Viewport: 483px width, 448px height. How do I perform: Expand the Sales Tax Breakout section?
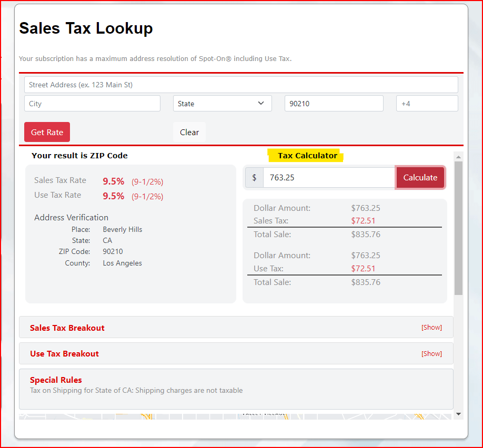click(x=67, y=327)
